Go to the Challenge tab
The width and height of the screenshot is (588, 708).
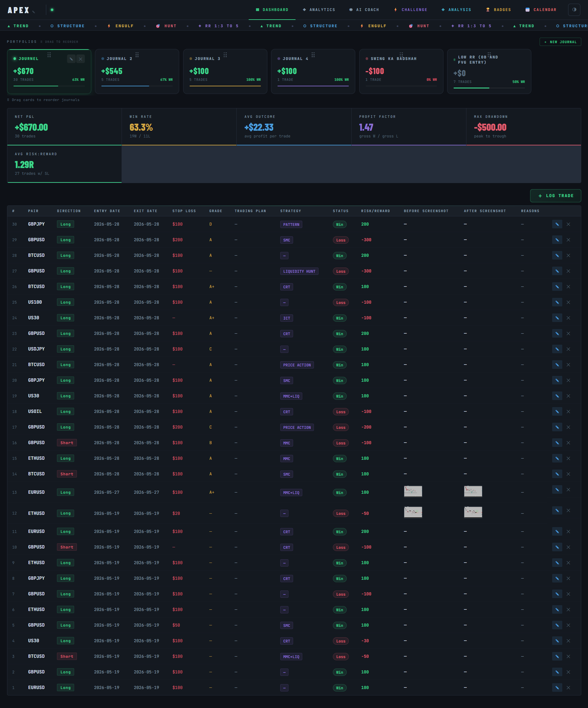click(411, 10)
